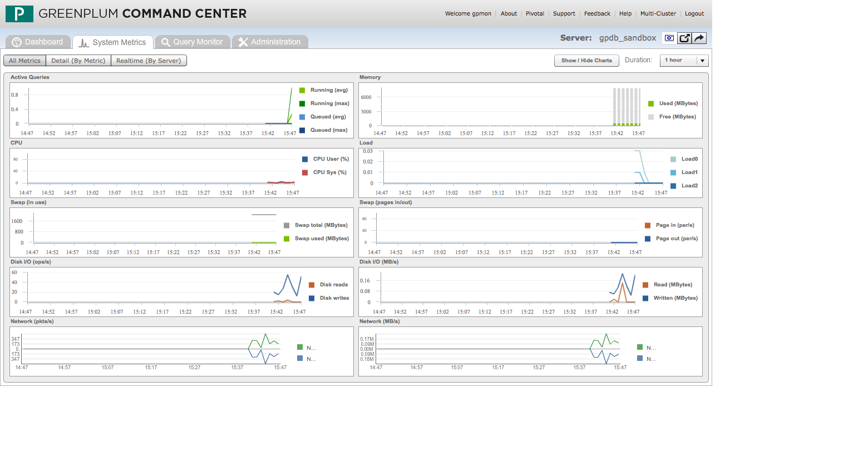This screenshot has height=456, width=868.
Task: Open the Help link in header
Action: 625,14
